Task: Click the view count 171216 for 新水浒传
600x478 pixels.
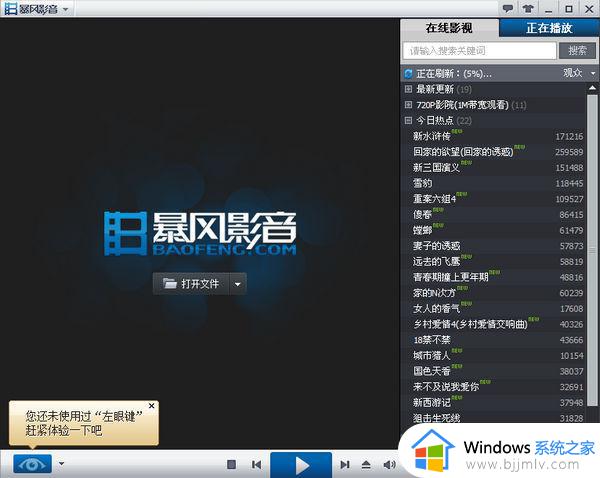Action: [569, 137]
